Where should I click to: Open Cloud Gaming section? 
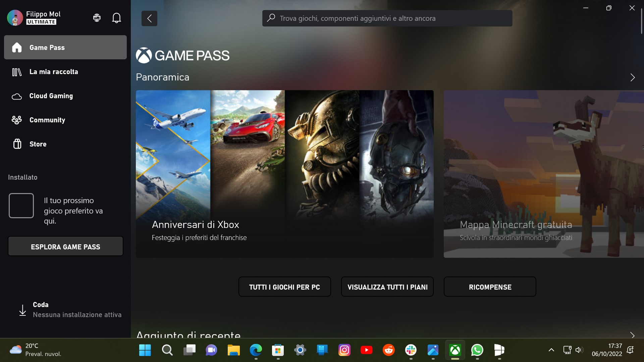tap(65, 96)
